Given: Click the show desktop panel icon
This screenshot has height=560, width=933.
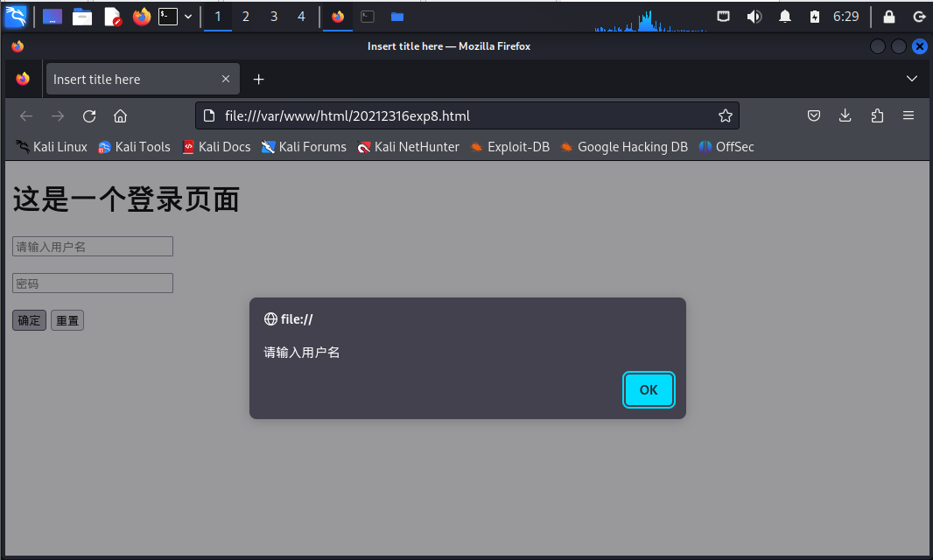Looking at the screenshot, I should click(x=53, y=17).
